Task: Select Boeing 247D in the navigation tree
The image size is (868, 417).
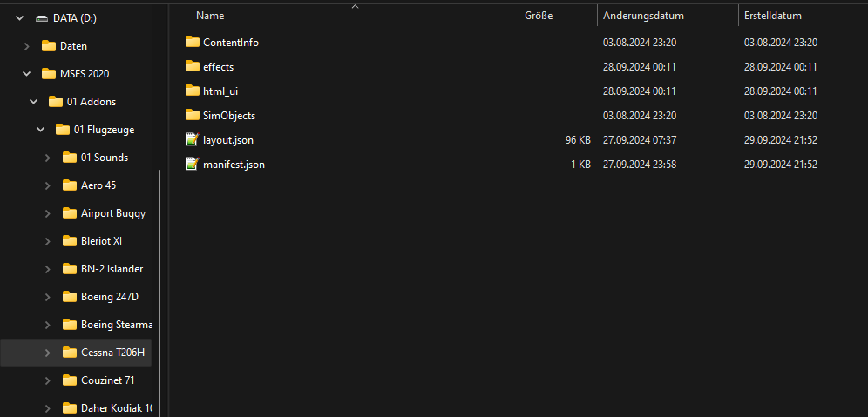Action: pos(110,297)
